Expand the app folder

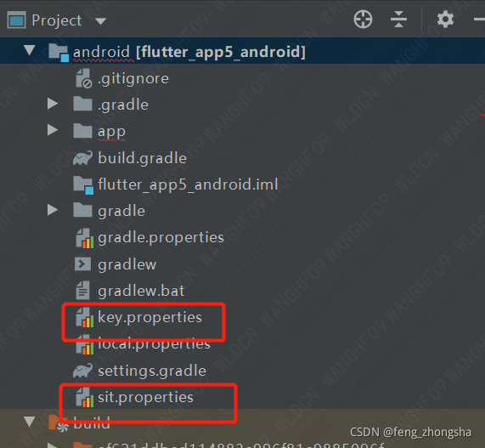[53, 130]
